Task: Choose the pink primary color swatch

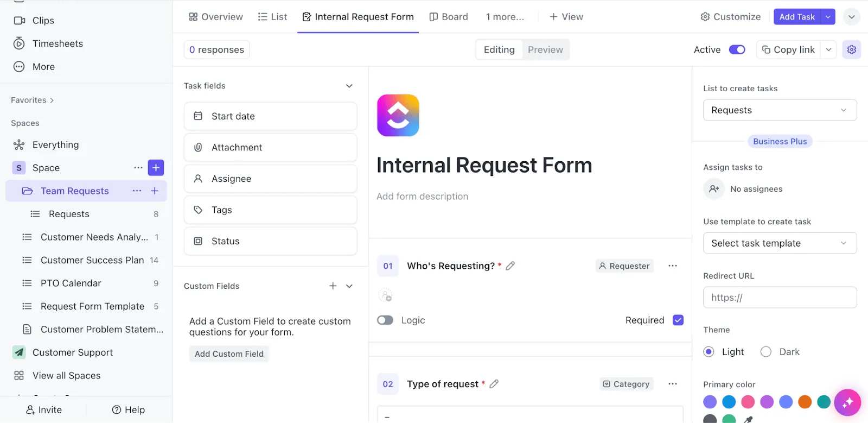Action: click(x=748, y=402)
